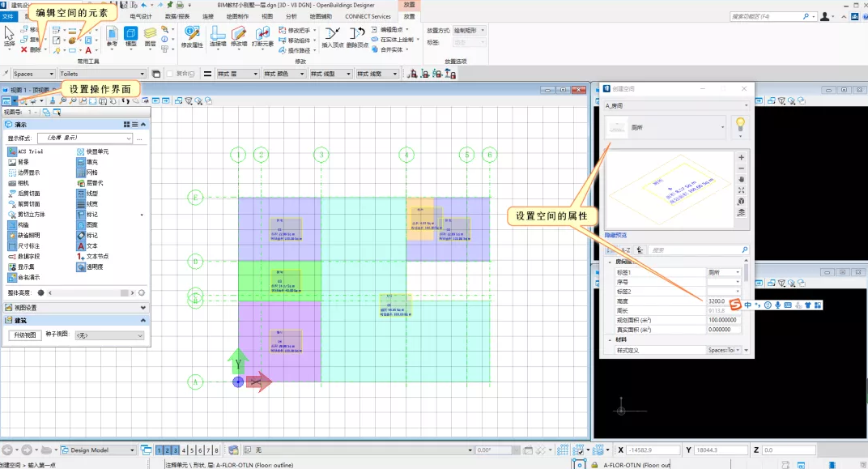Expand the 视图设置 section
Screen dimensions: 868x469
click(x=76, y=307)
